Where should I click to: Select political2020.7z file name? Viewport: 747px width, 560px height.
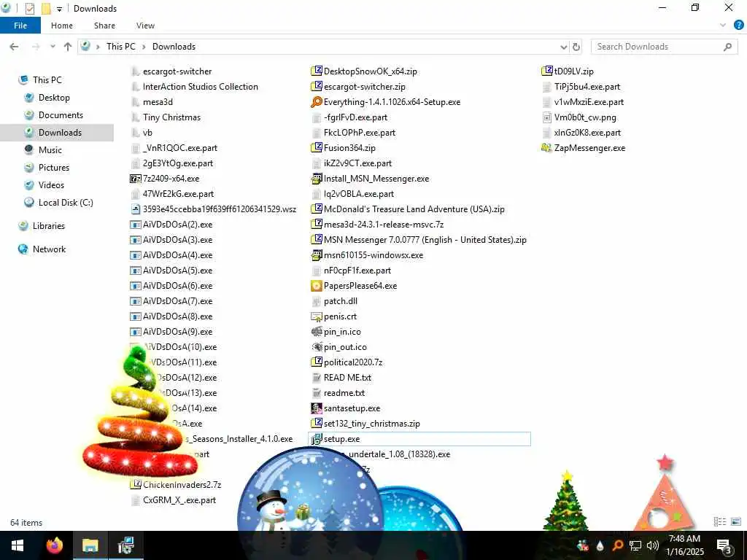pos(353,362)
